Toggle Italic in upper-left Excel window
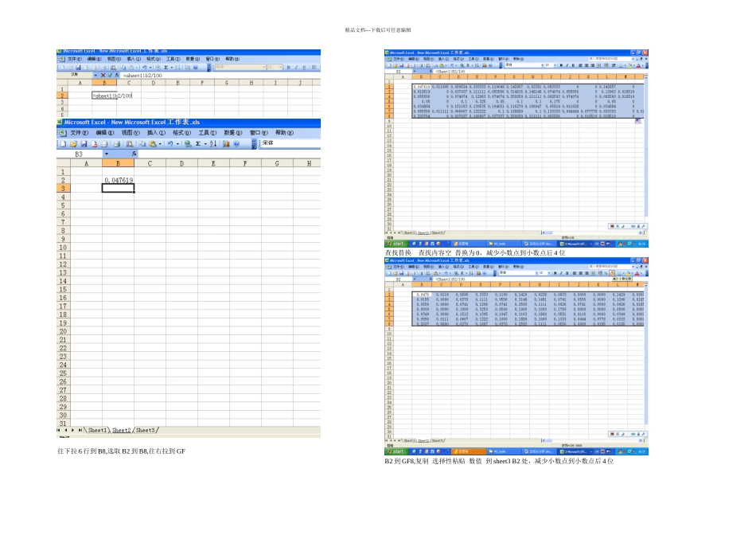 [296, 68]
